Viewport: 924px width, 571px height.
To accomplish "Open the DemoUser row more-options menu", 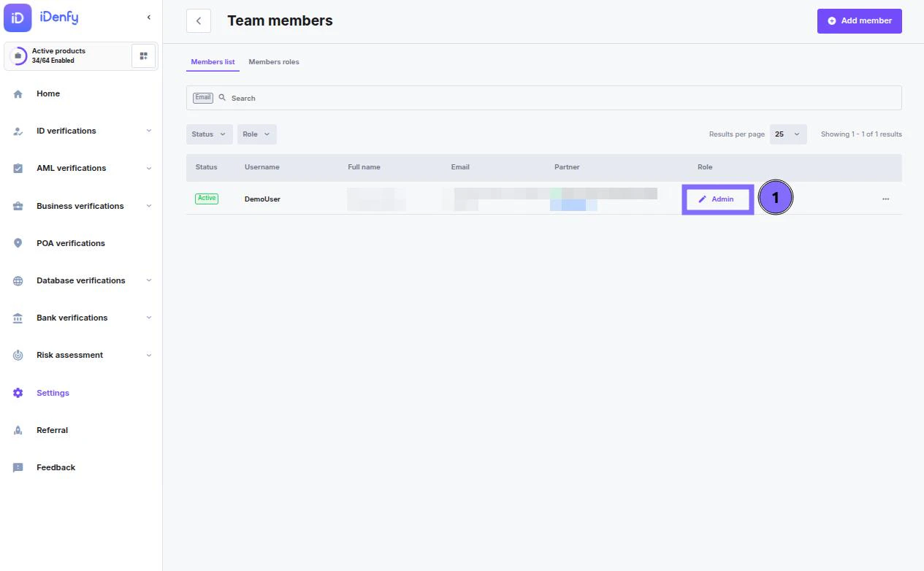I will click(x=885, y=199).
